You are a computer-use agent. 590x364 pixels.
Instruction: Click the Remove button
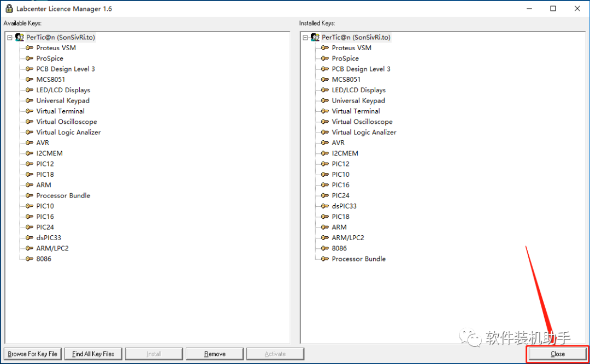[215, 354]
